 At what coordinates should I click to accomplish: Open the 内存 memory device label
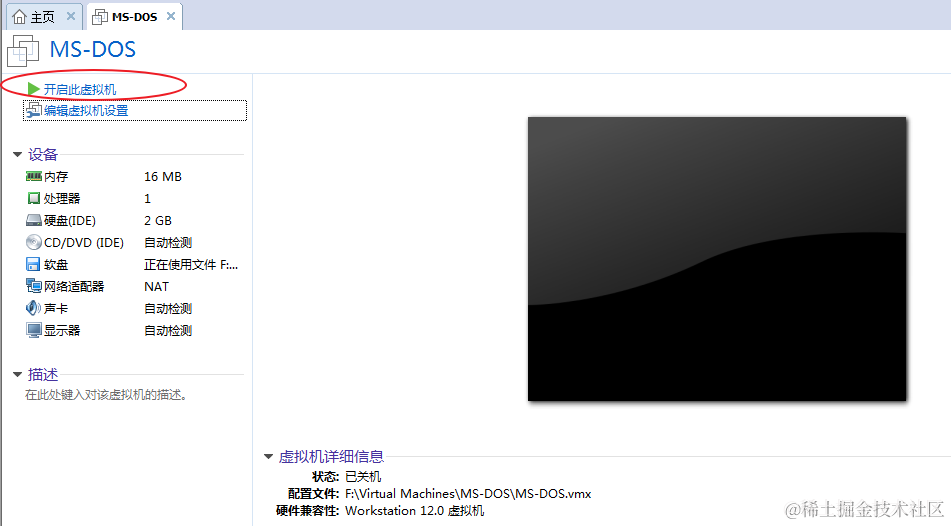(x=56, y=177)
